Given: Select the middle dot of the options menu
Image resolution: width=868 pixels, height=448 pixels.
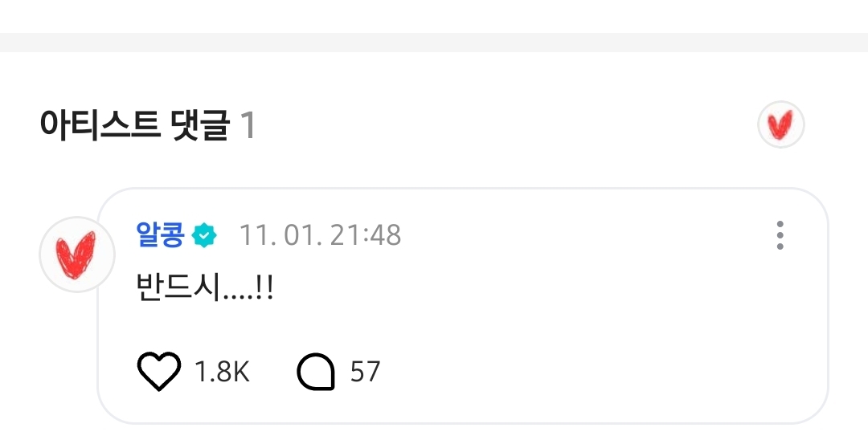Looking at the screenshot, I should coord(780,235).
